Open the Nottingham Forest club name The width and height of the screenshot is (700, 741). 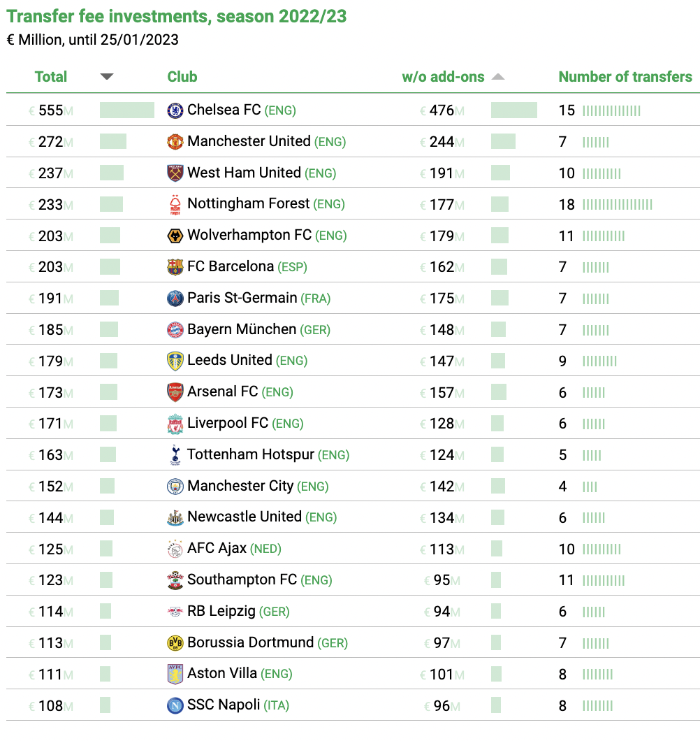point(249,203)
